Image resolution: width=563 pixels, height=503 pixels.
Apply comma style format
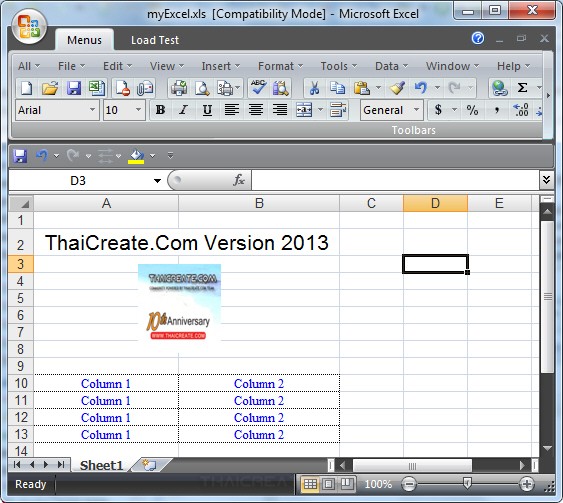(497, 110)
